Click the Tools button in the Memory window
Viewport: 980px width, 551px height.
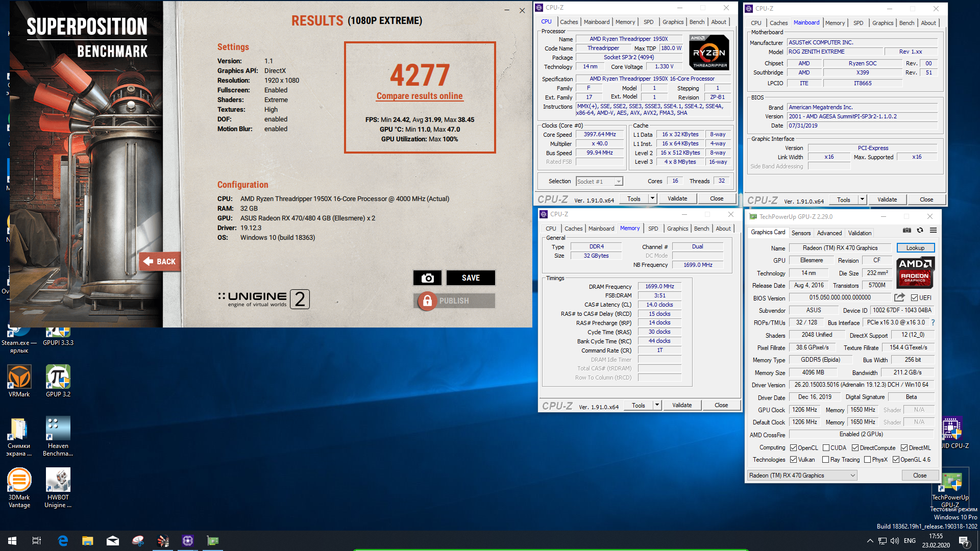pyautogui.click(x=638, y=405)
